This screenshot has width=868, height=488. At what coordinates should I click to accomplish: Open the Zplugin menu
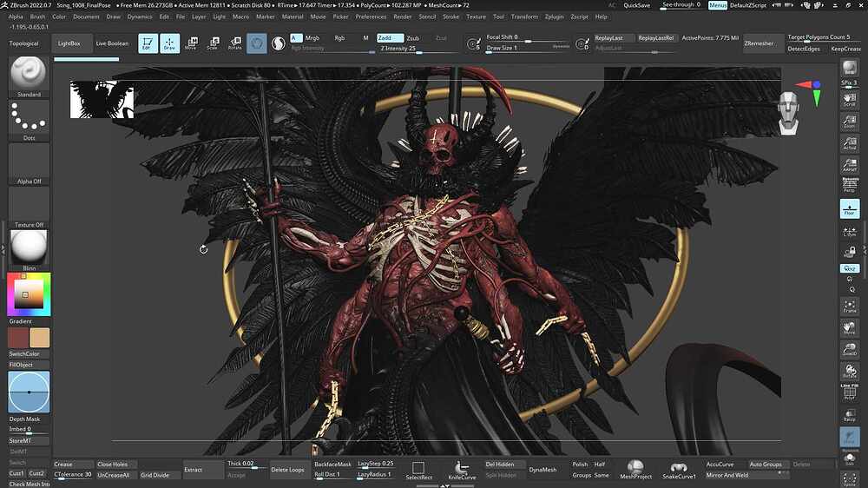[x=554, y=16]
